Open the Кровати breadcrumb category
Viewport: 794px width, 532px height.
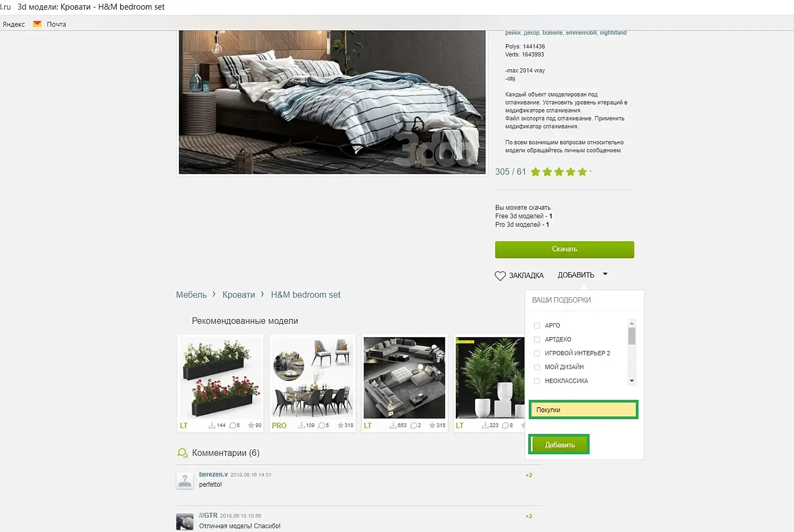(239, 295)
